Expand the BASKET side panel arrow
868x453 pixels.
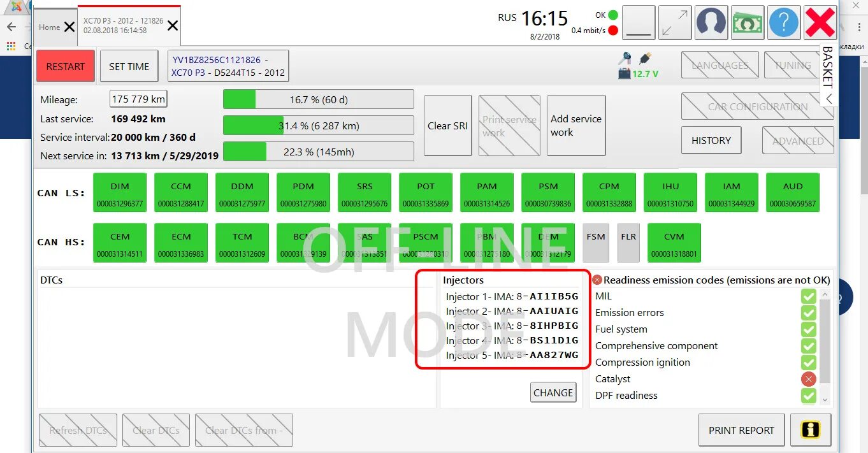pyautogui.click(x=829, y=99)
